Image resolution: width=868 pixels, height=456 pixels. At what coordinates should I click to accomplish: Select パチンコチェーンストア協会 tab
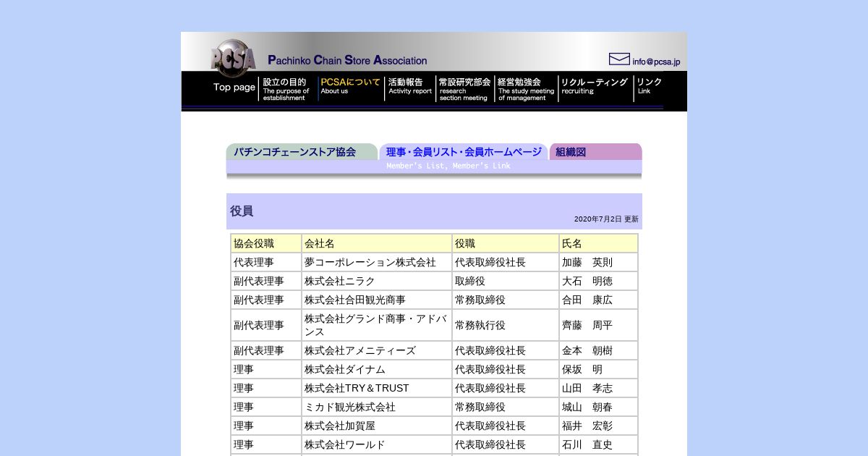(x=302, y=152)
